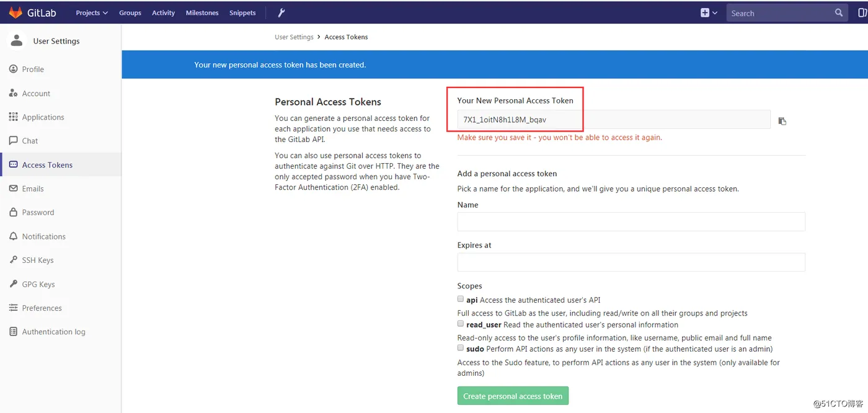Click the Chat bubble icon

14,141
